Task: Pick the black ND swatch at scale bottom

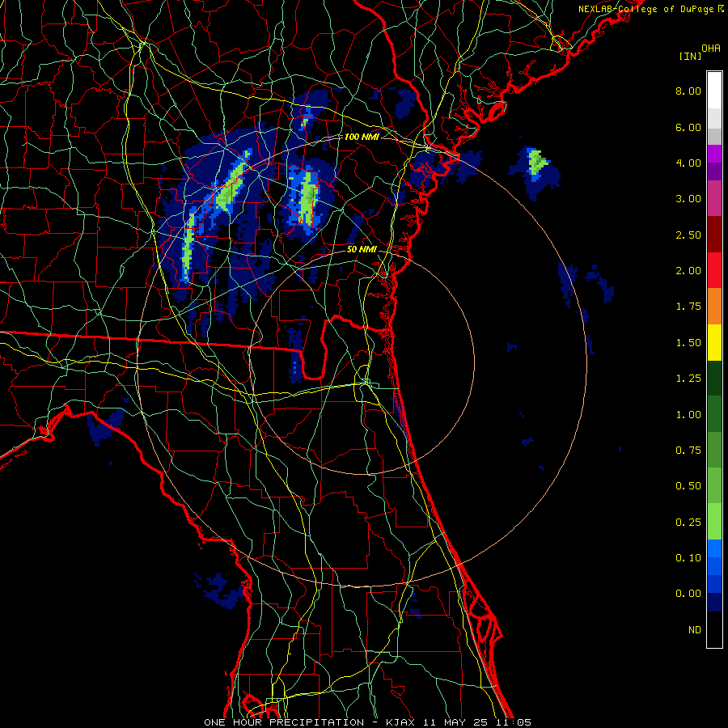Action: 714,629
